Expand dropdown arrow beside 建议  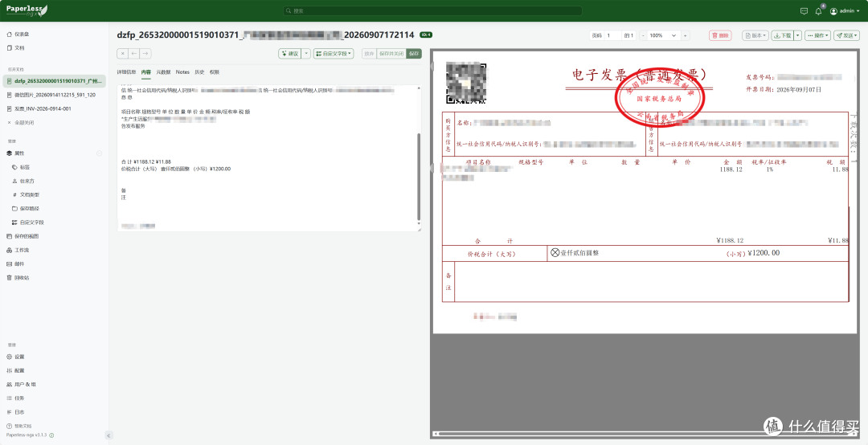[x=306, y=54]
